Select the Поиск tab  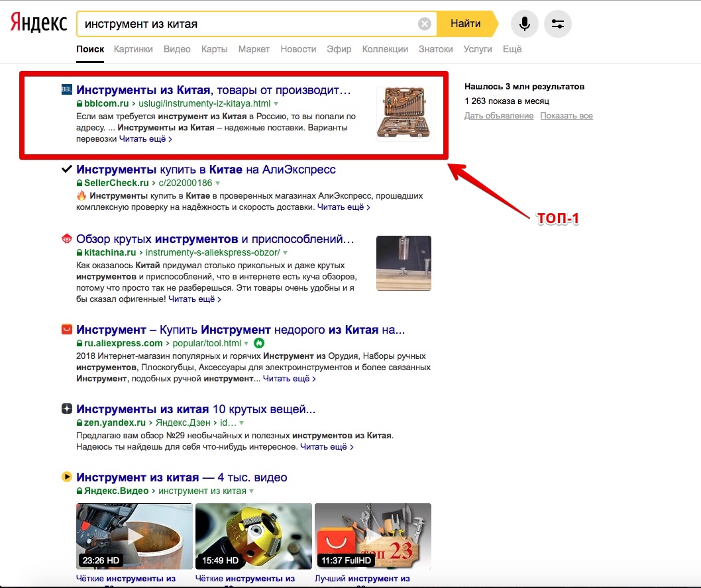pyautogui.click(x=90, y=49)
